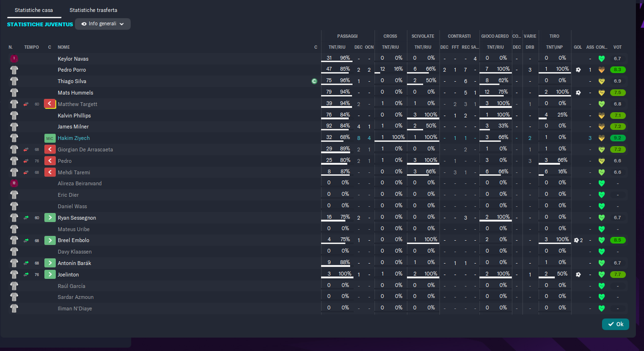Open the Info generali view dropdown

click(x=103, y=24)
